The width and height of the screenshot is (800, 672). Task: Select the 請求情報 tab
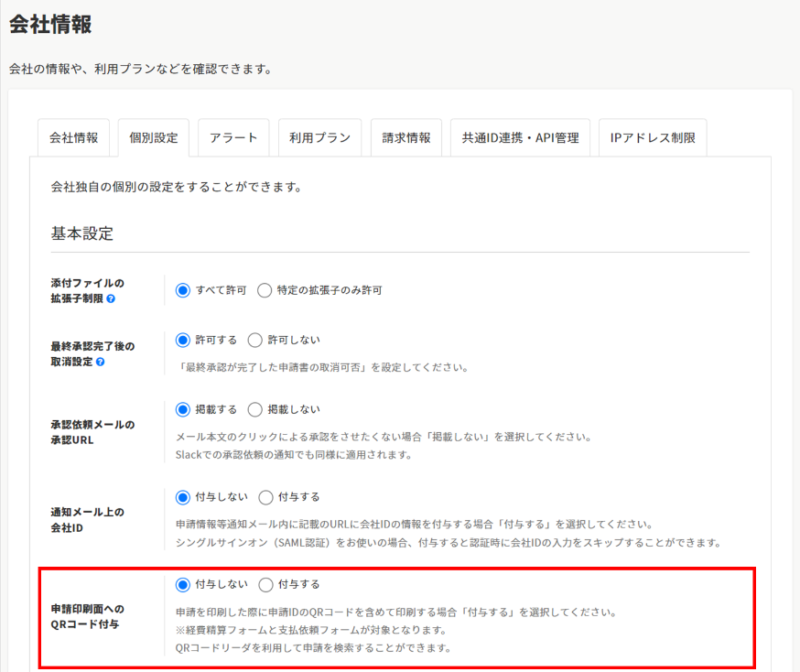click(406, 138)
